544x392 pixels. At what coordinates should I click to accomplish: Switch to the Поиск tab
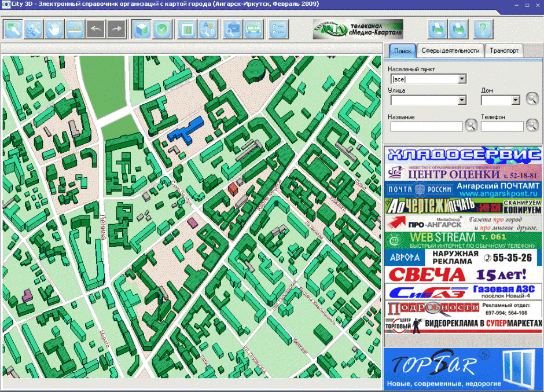402,51
